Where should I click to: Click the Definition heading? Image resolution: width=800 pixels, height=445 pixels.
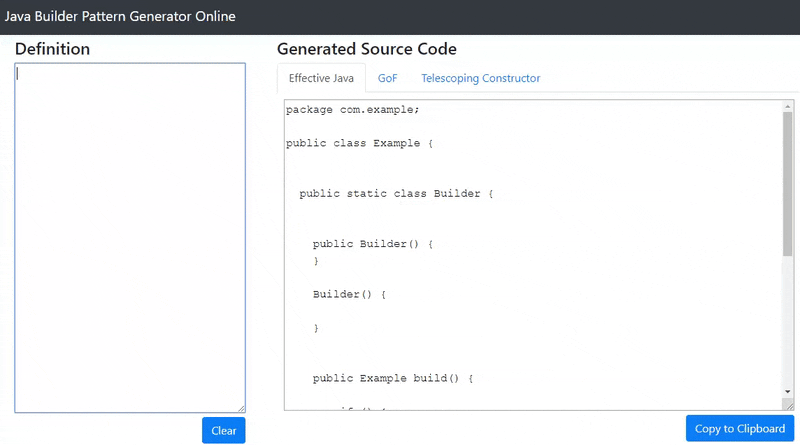coord(52,49)
